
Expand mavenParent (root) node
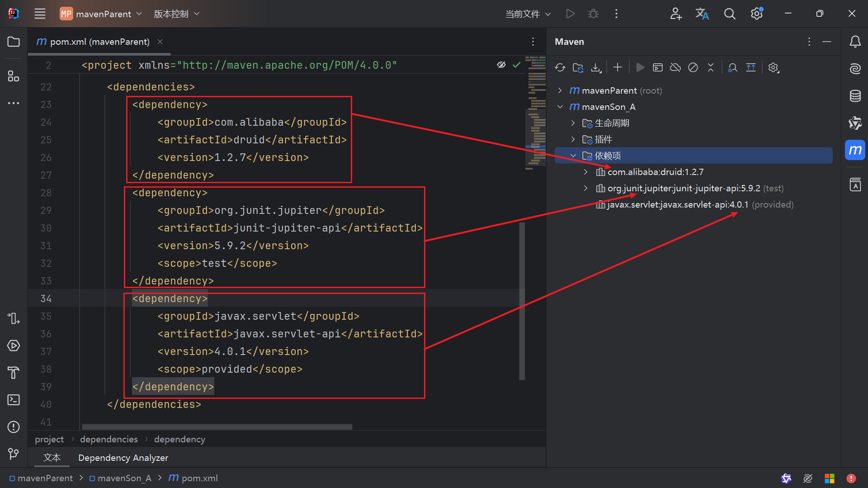click(560, 90)
